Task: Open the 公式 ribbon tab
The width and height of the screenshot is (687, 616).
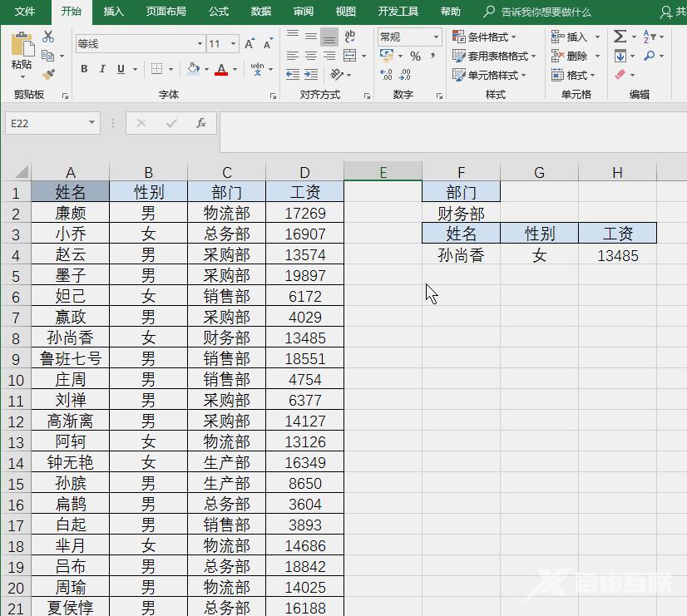Action: coord(219,12)
